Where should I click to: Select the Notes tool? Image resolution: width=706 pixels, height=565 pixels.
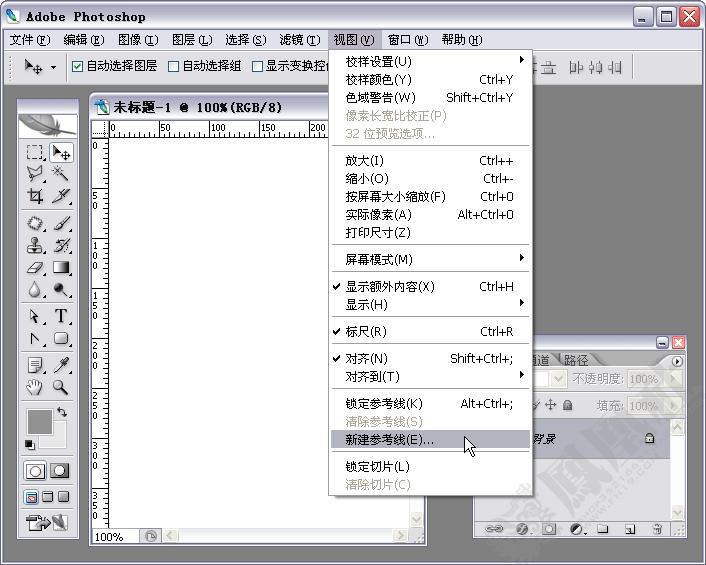click(x=35, y=365)
